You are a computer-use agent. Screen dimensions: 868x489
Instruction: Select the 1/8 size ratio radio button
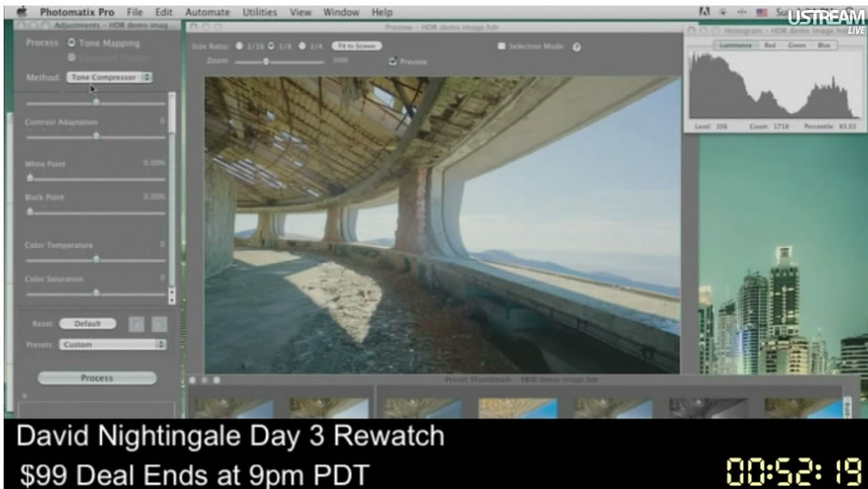click(x=272, y=46)
